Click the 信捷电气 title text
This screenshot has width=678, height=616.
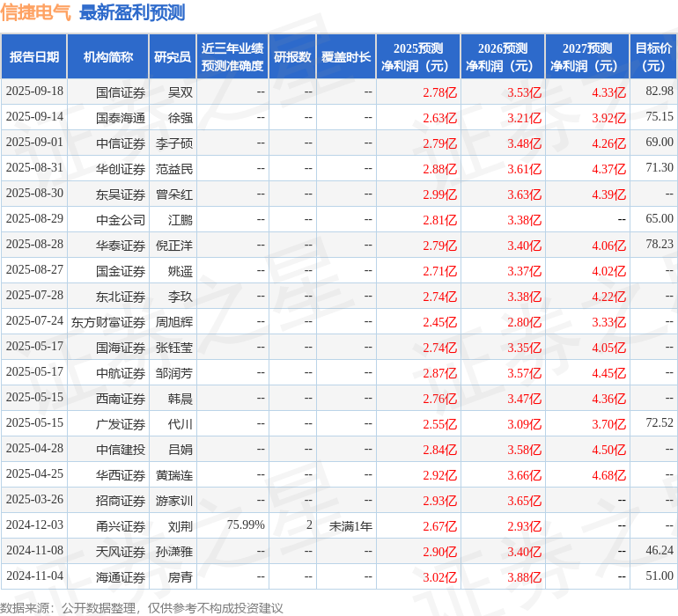point(35,12)
